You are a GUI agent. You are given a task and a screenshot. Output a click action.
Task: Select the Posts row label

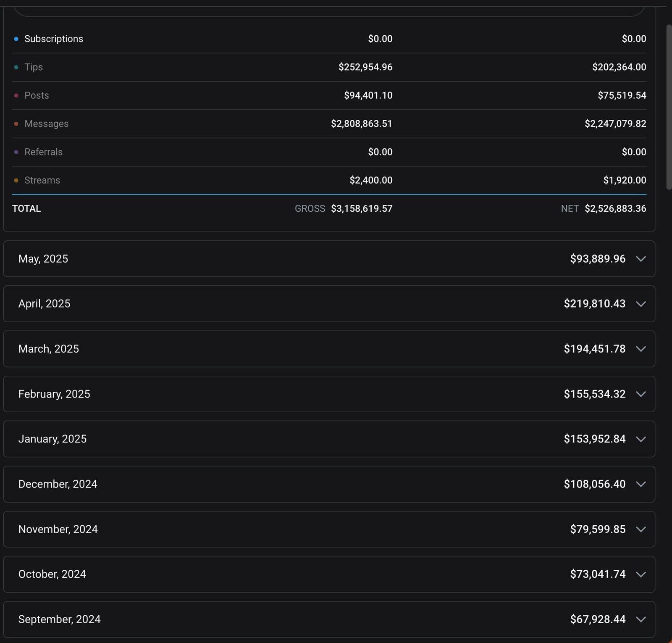coord(37,95)
